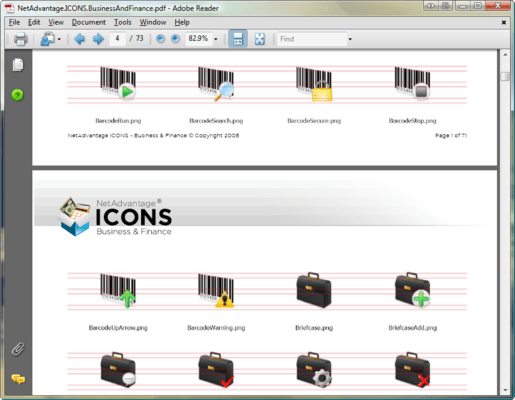Open the Find options dropdown arrow
Viewport: 515px width, 400px height.
(350, 39)
